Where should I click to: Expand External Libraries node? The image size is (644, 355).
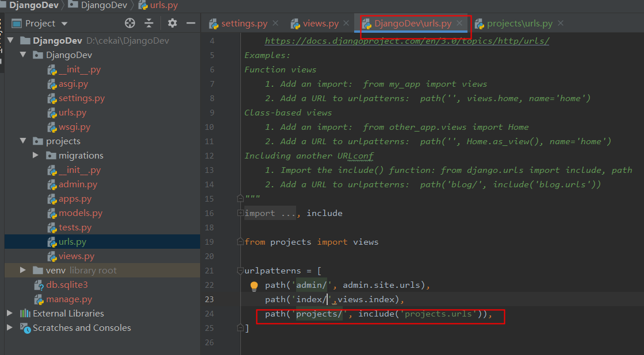click(9, 313)
